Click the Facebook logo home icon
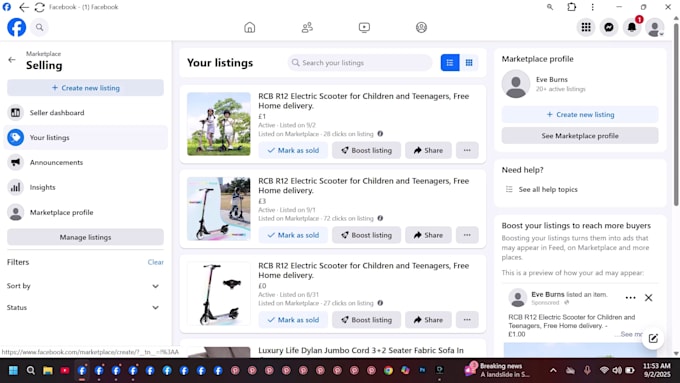680x383 pixels. (16, 27)
